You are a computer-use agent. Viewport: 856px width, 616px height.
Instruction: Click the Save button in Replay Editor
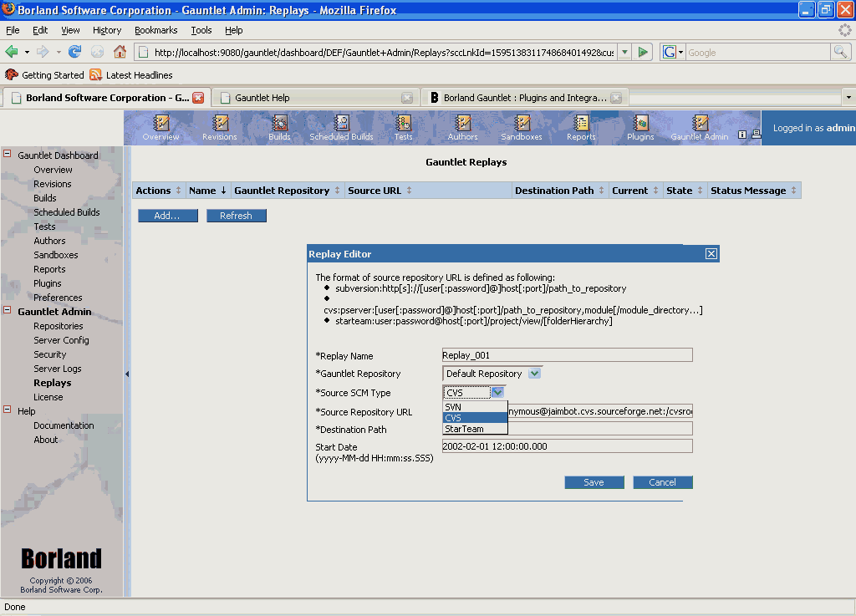(594, 482)
